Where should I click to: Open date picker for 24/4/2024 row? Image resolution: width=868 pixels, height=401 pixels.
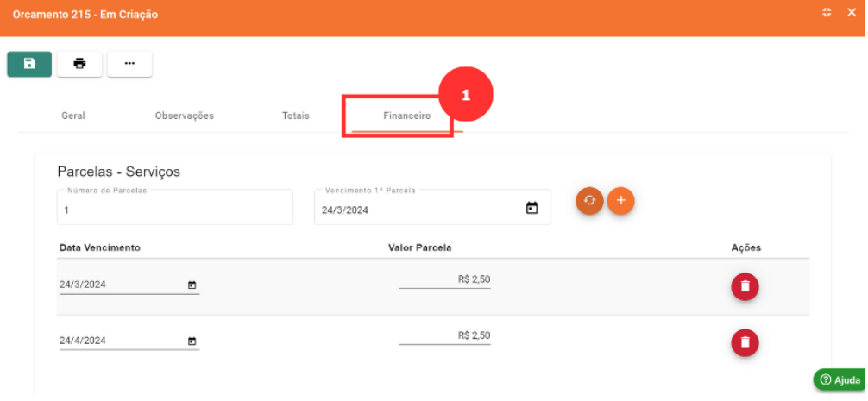(x=192, y=341)
